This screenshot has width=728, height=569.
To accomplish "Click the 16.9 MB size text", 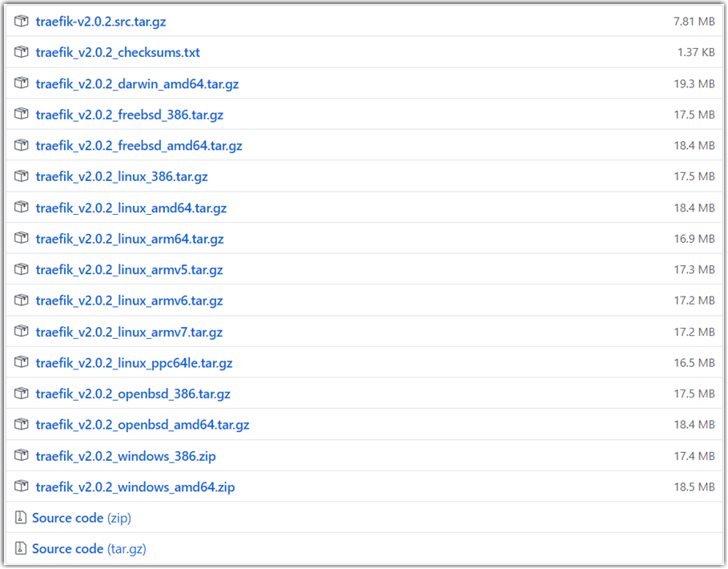I will coord(694,239).
